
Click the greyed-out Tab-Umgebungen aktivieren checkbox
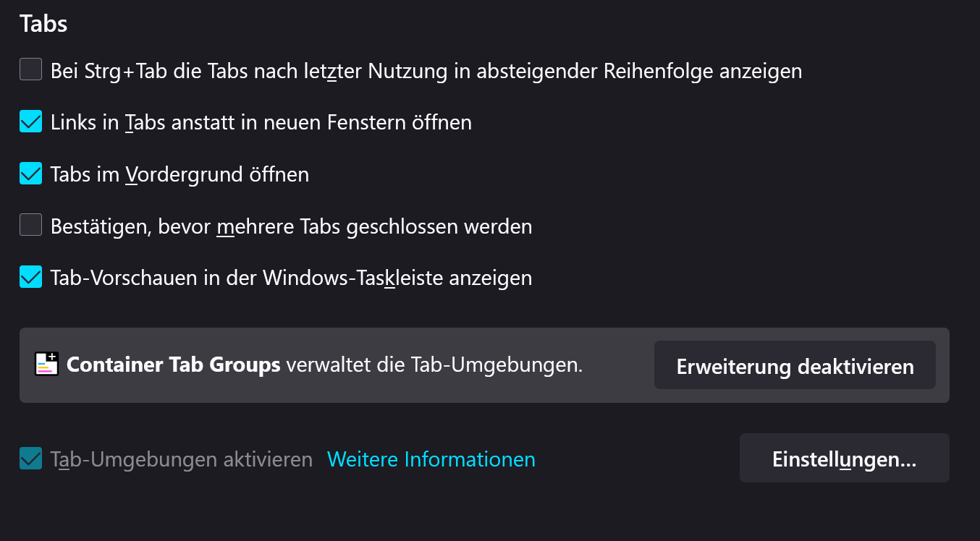click(30, 459)
